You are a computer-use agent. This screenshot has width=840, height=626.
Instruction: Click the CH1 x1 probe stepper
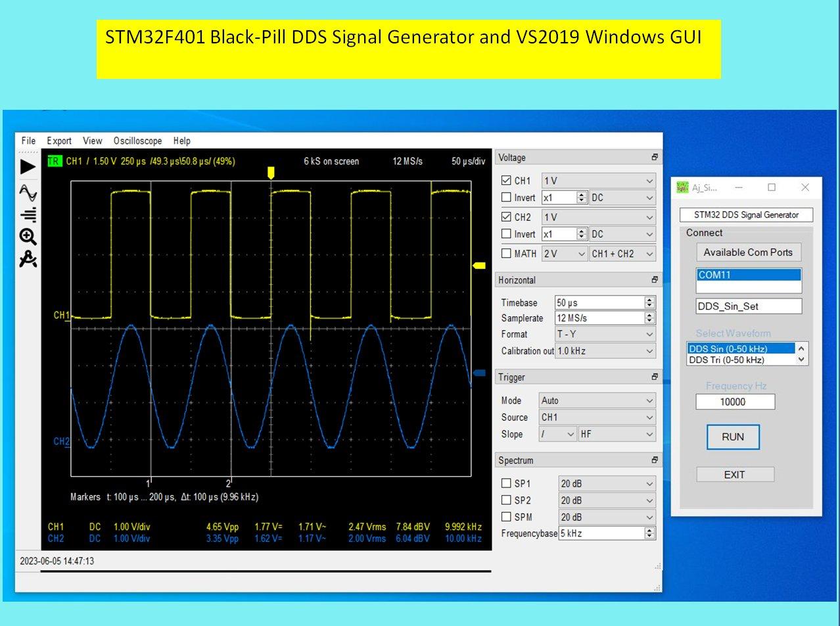point(582,197)
